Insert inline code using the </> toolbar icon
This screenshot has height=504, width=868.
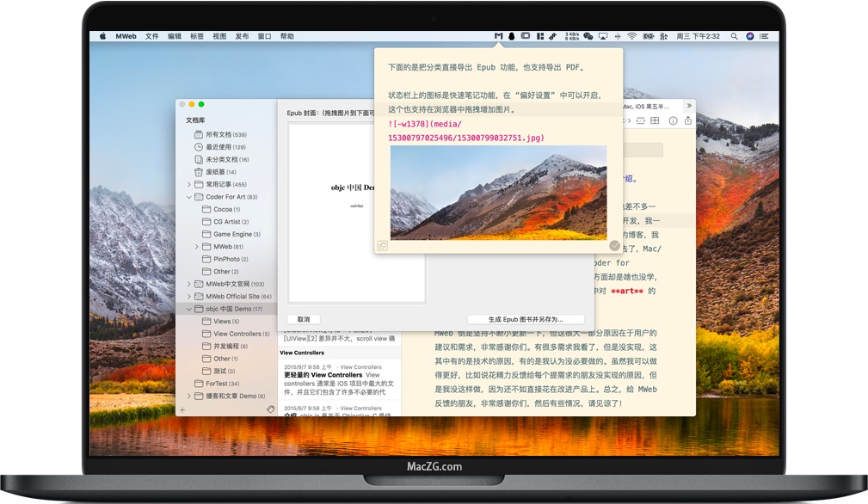626,120
